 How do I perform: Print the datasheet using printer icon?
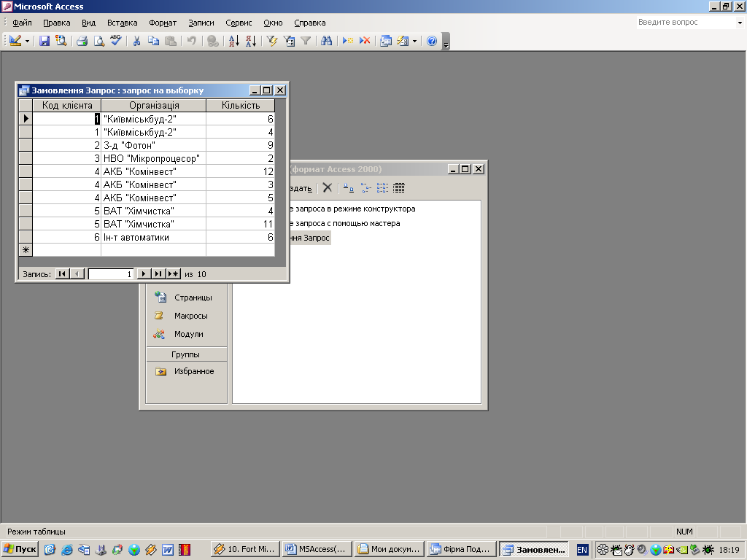(82, 41)
